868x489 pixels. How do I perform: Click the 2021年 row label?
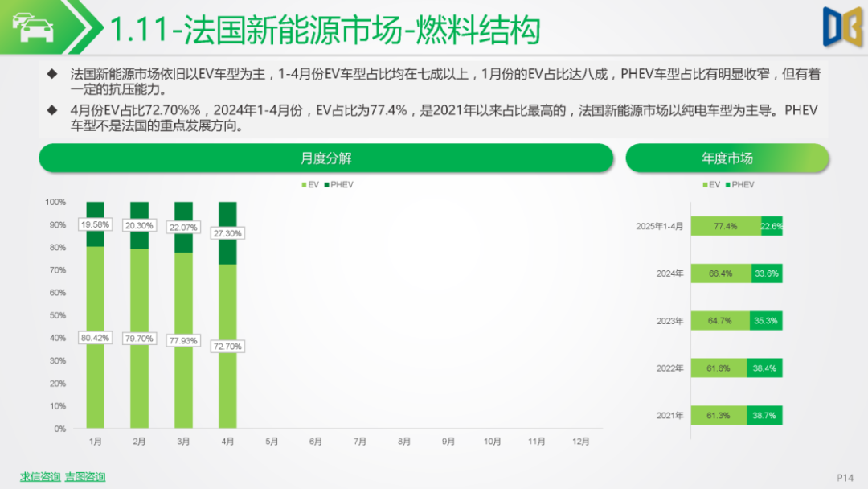(x=669, y=415)
